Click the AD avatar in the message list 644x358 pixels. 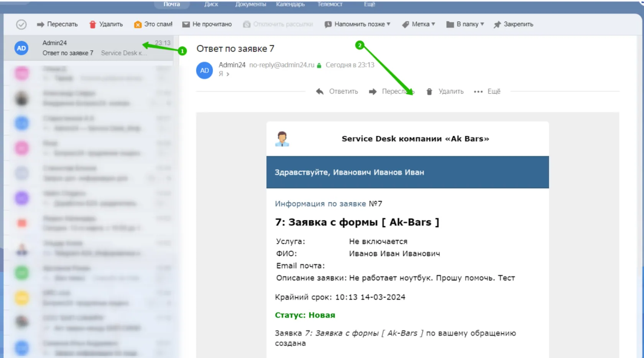21,48
